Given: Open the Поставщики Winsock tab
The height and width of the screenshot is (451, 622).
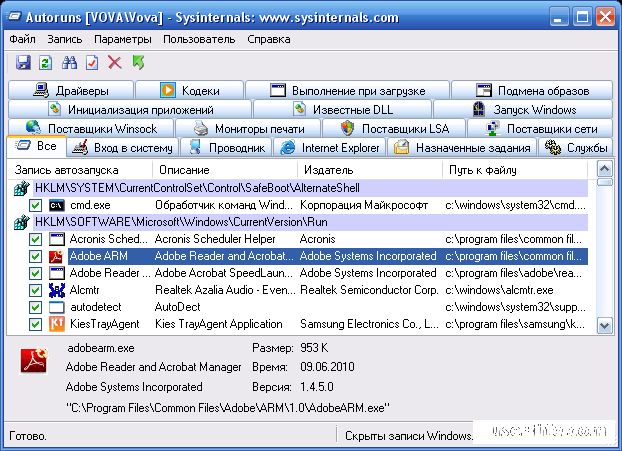Looking at the screenshot, I should coord(91,129).
